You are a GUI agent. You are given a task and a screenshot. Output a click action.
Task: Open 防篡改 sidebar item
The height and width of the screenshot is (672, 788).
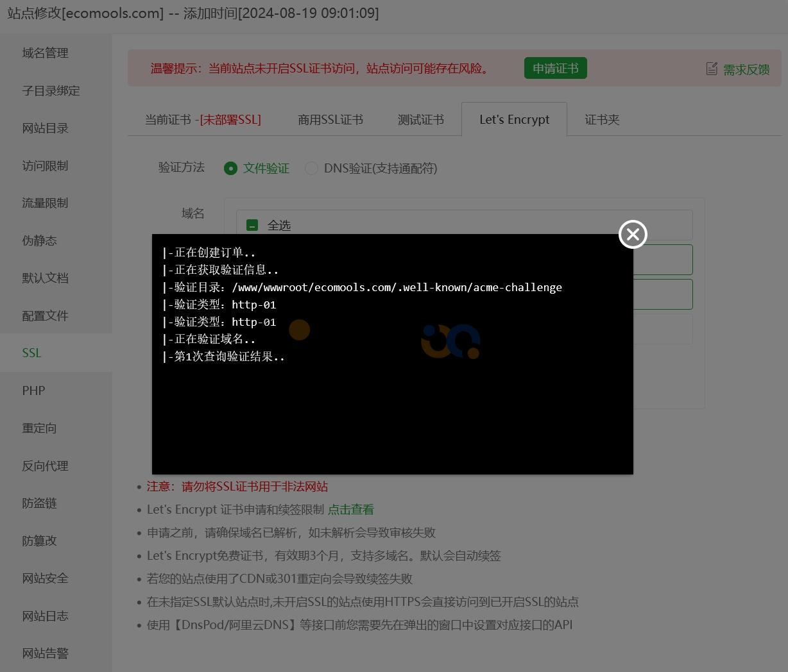[x=39, y=541]
